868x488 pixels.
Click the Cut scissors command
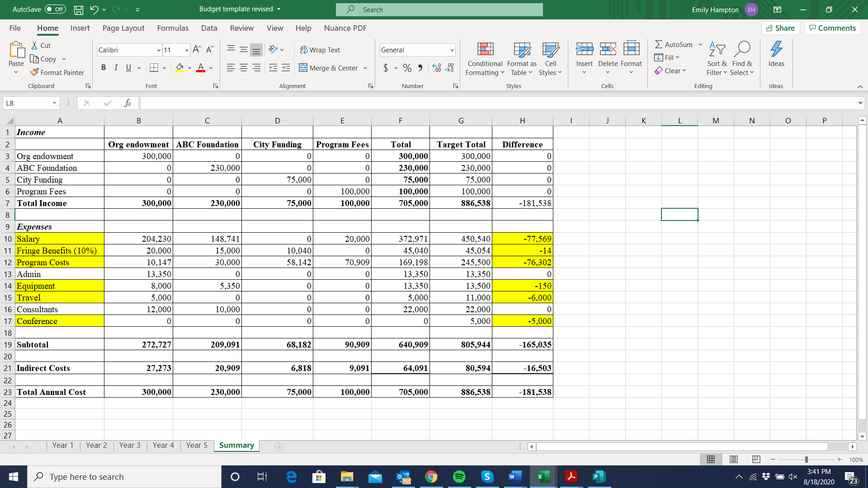coord(41,45)
